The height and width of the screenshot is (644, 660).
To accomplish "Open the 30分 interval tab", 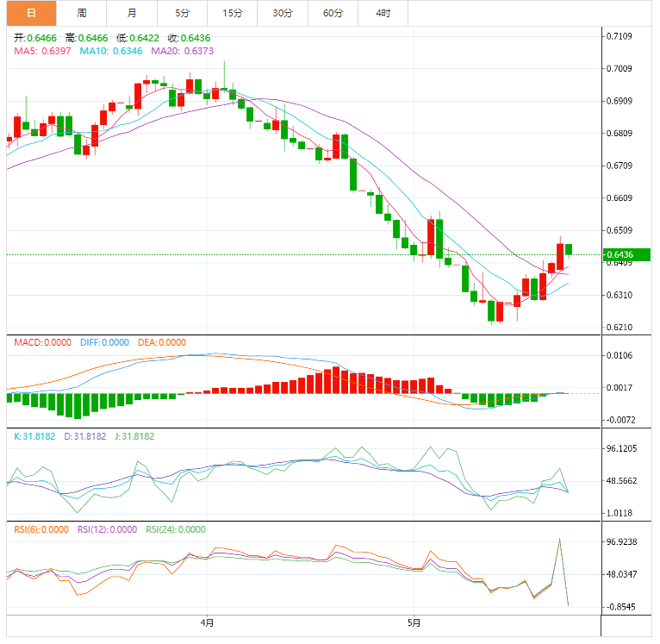I will [x=283, y=13].
